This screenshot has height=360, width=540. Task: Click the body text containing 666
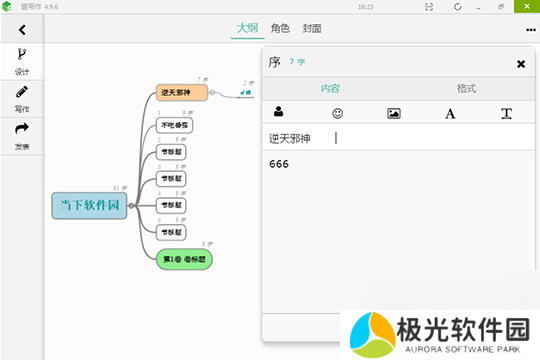coord(279,164)
